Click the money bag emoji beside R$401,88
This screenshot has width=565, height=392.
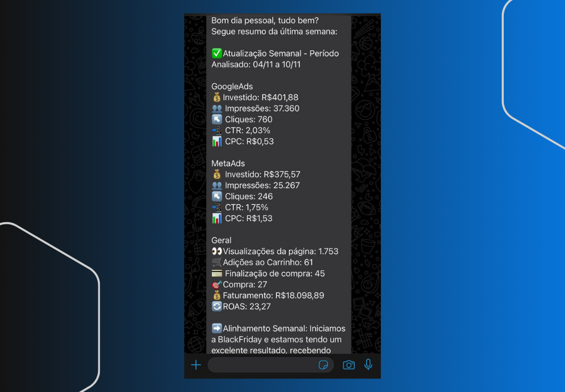click(x=217, y=97)
